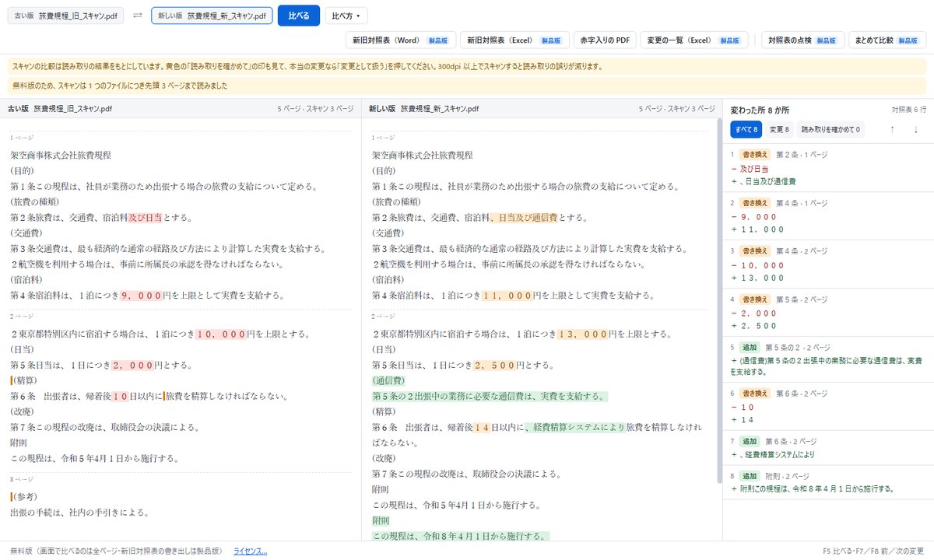The height and width of the screenshot is (560, 934).
Task: Export 新旧対照表（Excel）
Action: point(514,40)
